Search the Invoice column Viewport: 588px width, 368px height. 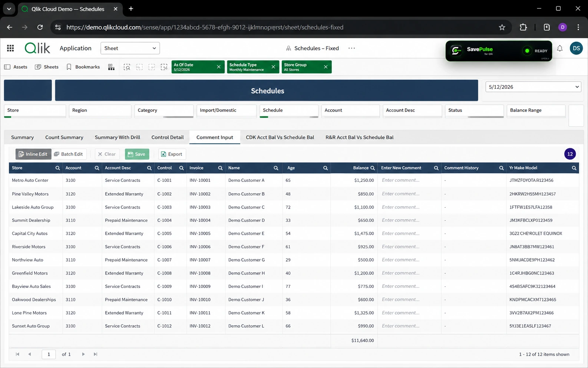[x=220, y=168]
